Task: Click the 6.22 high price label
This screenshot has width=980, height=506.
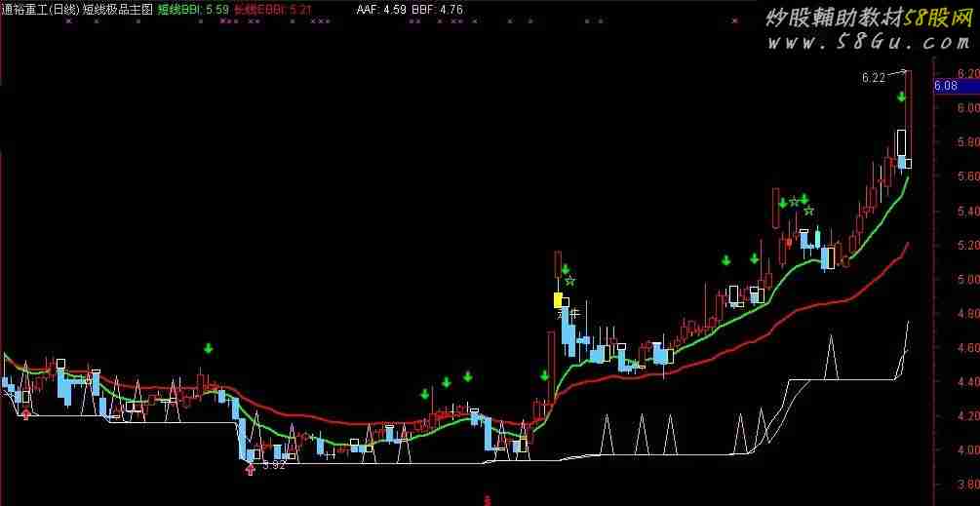Action: click(874, 78)
